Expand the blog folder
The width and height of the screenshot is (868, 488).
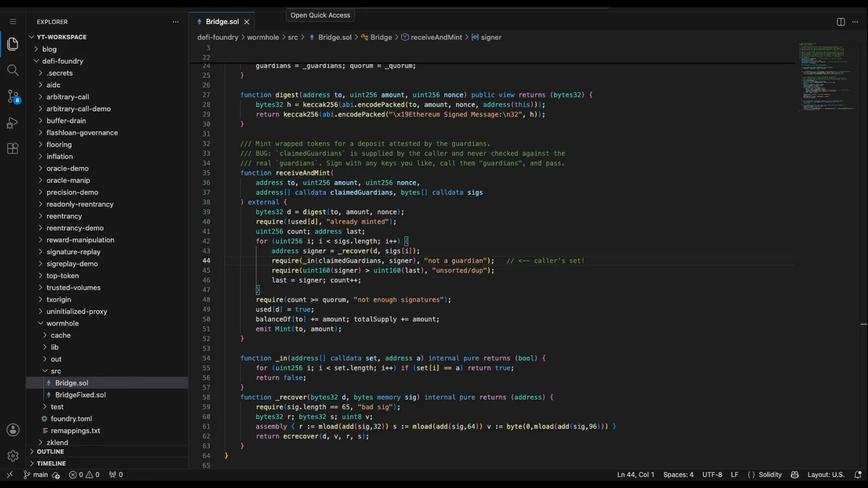pyautogui.click(x=49, y=49)
